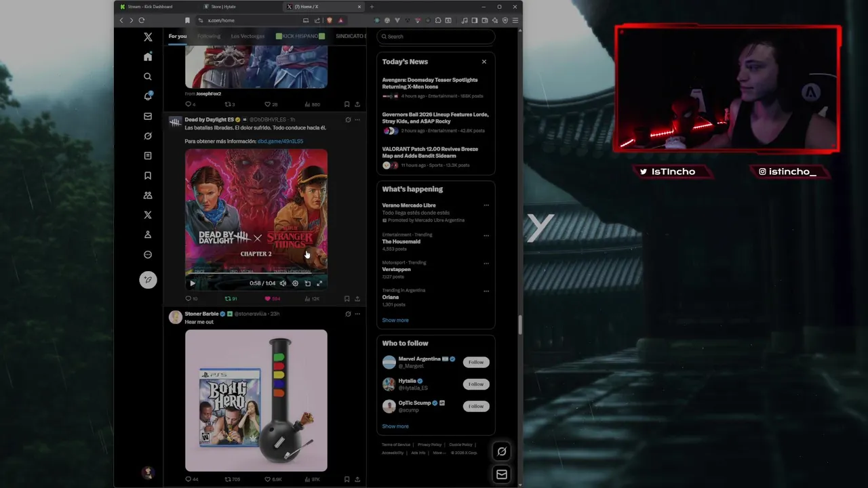The height and width of the screenshot is (488, 868).
Task: Open Bookmarks icon in X sidebar
Action: click(x=148, y=176)
